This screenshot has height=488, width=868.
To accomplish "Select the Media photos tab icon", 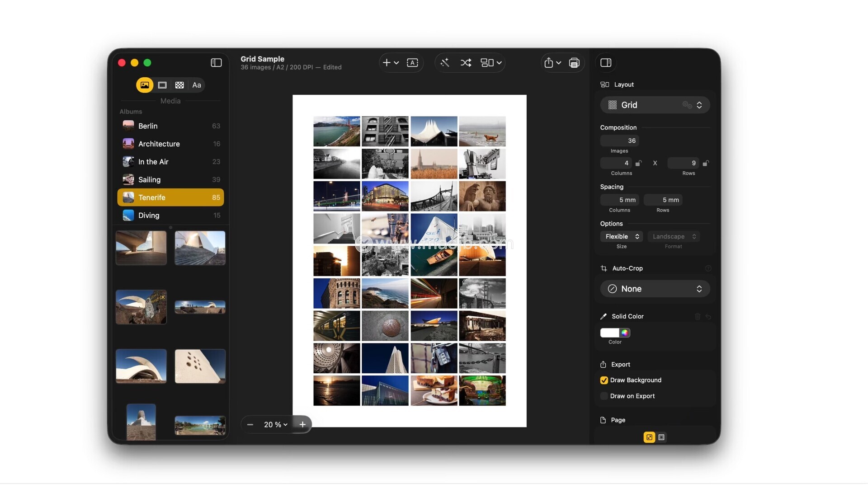I will click(145, 85).
